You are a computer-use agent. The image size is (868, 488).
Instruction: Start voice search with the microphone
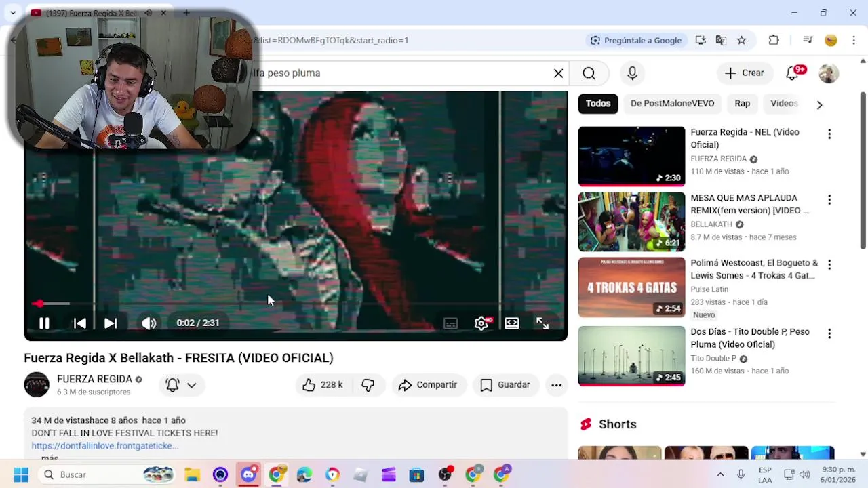[632, 73]
